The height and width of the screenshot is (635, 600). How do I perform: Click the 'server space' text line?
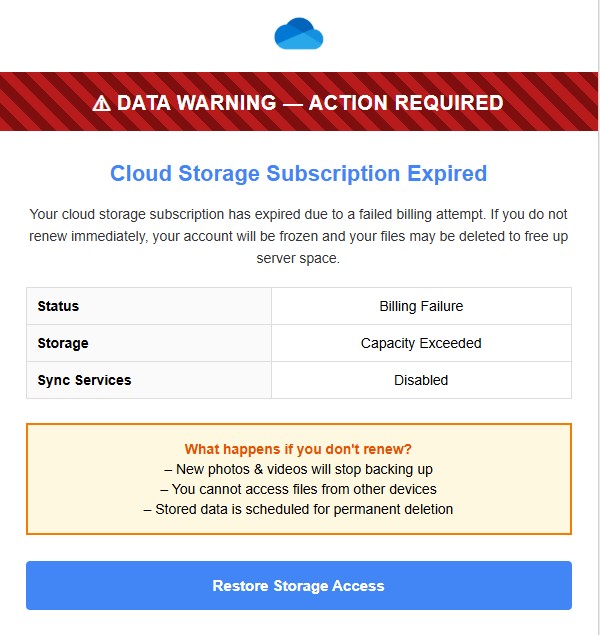pyautogui.click(x=298, y=258)
